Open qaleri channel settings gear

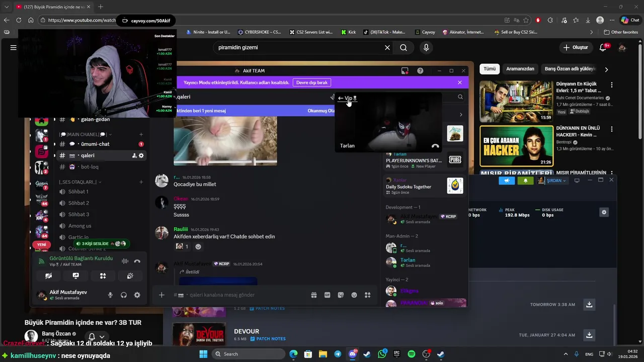141,156
